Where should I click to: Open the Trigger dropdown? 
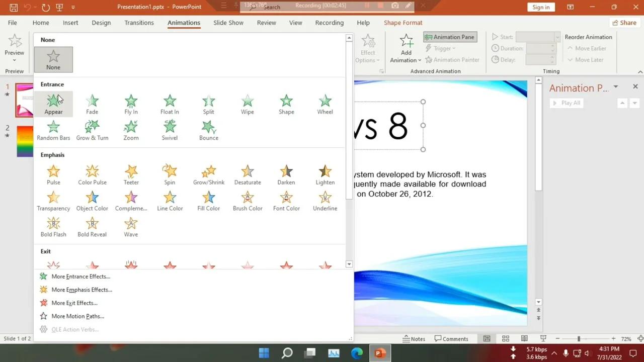point(442,48)
